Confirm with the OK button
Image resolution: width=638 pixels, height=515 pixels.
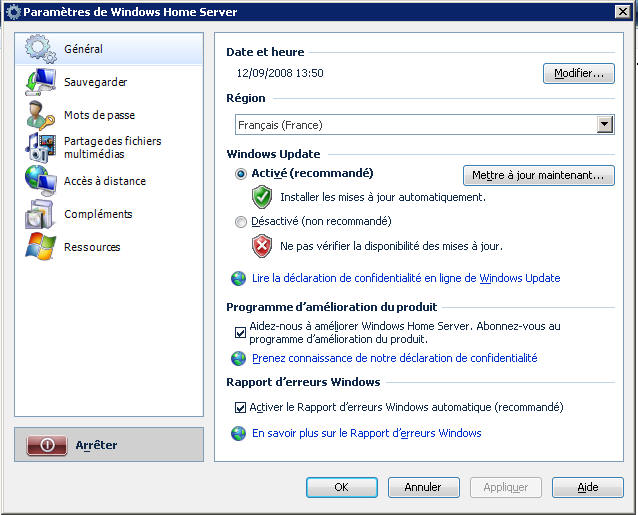coord(342,487)
